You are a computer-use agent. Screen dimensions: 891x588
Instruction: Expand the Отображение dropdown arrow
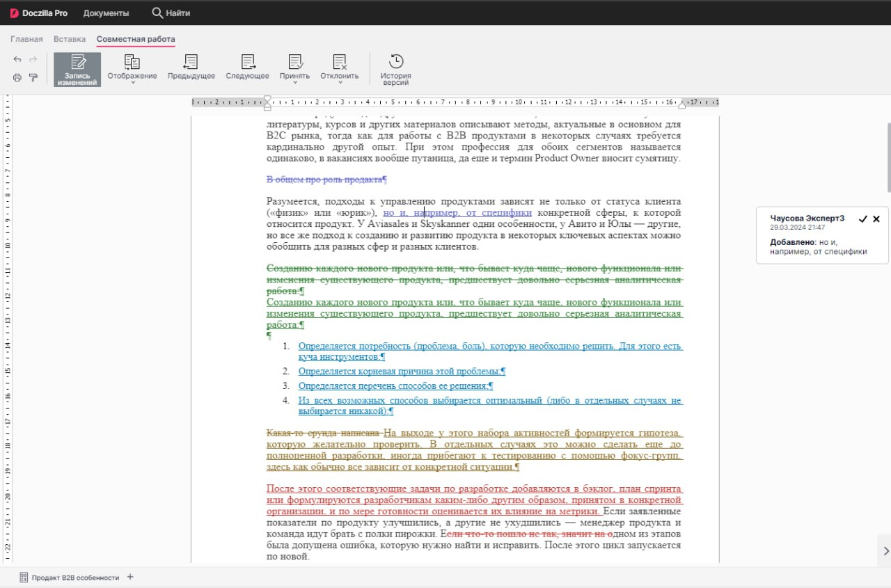pos(132,83)
